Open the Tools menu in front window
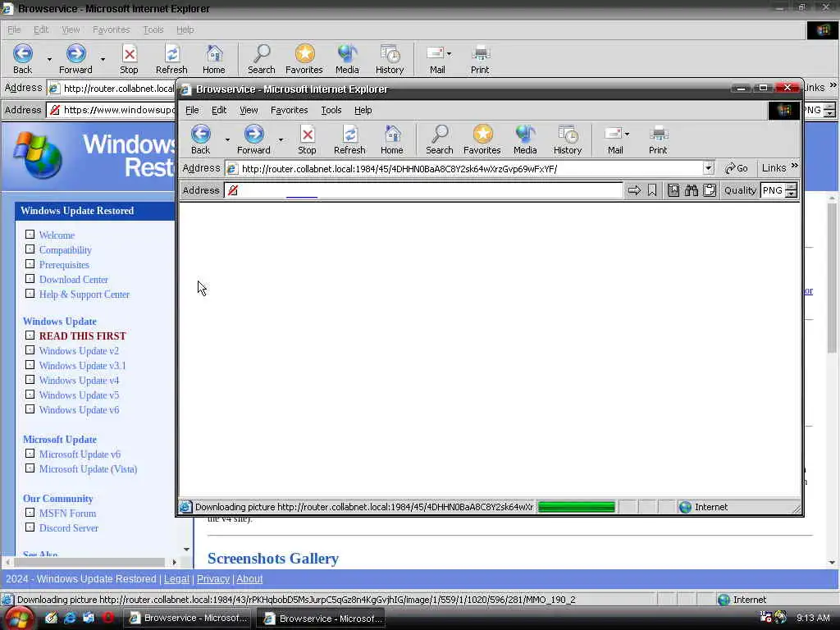 (x=331, y=110)
